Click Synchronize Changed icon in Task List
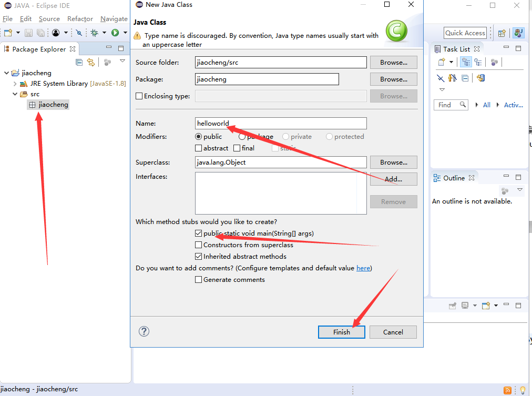The width and height of the screenshot is (532, 396). point(481,78)
